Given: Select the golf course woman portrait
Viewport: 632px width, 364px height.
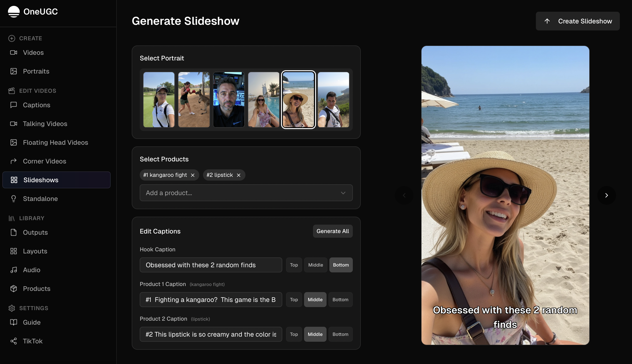Looking at the screenshot, I should point(159,100).
